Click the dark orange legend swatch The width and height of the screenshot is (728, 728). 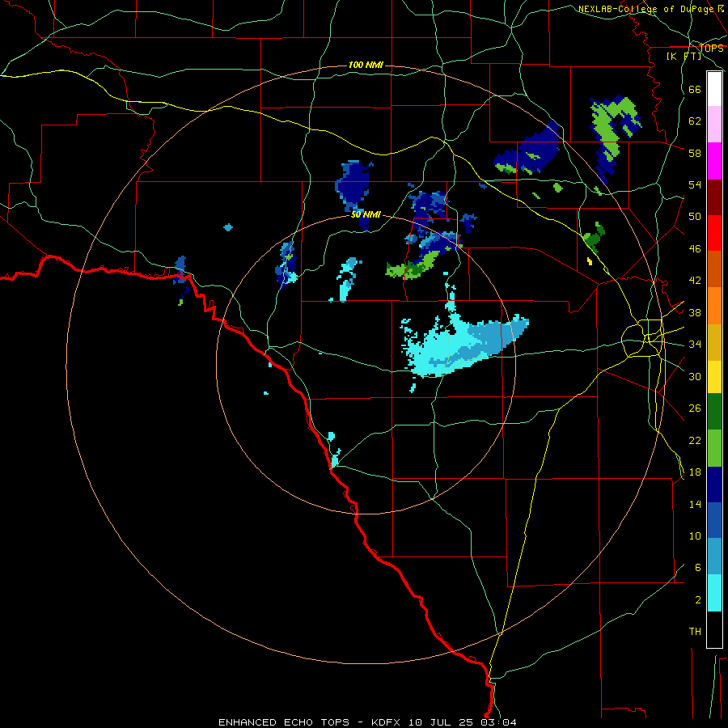coord(714,269)
